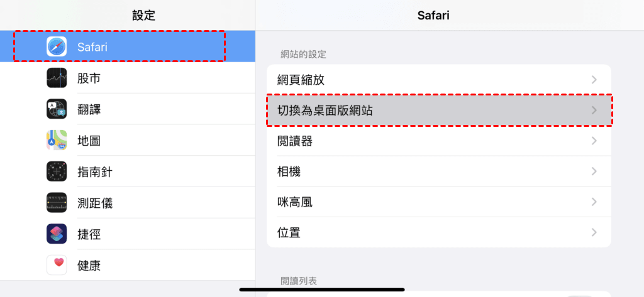Expand the 位置 setting chevron
This screenshot has height=297, width=644.
(x=594, y=232)
